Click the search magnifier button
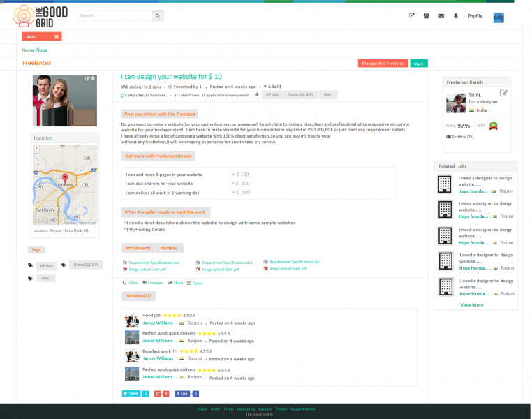This screenshot has height=419, width=532. tap(157, 15)
